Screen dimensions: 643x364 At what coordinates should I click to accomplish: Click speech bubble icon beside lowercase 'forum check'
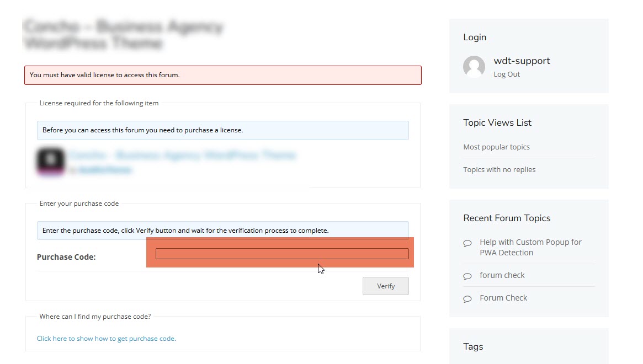coord(467,276)
